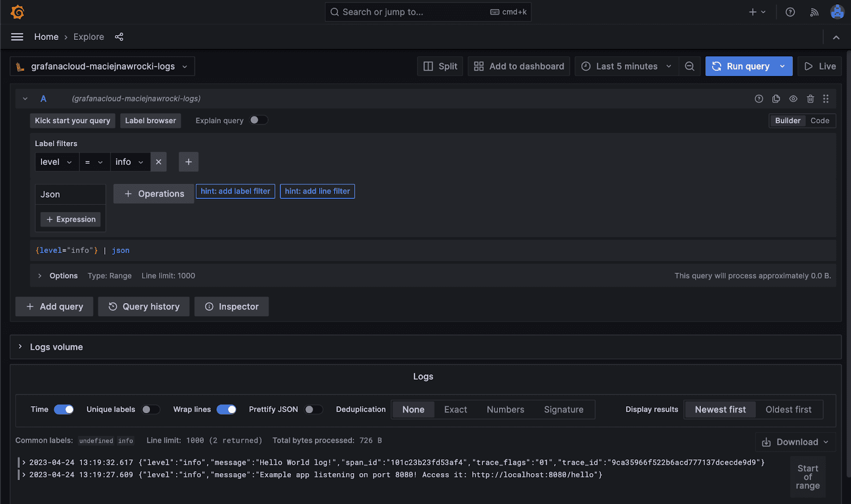This screenshot has height=504, width=851.
Task: Open the share shortcut icon near Explore
Action: point(119,37)
